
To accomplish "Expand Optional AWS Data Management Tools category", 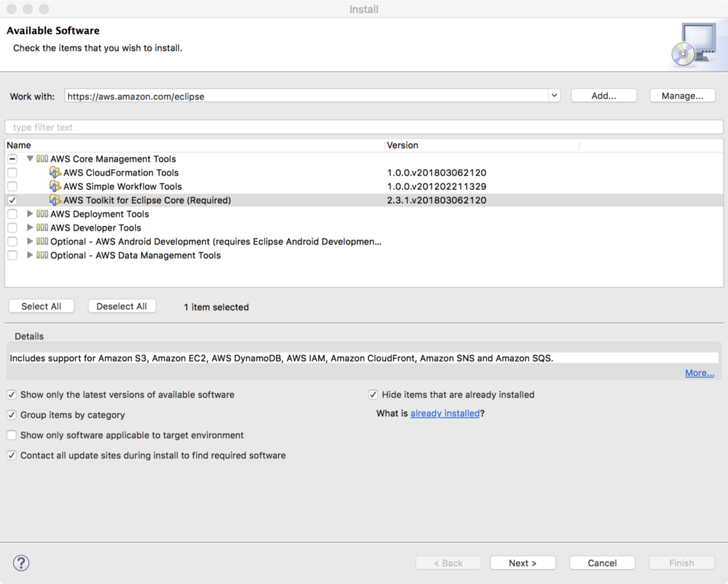I will tap(30, 255).
